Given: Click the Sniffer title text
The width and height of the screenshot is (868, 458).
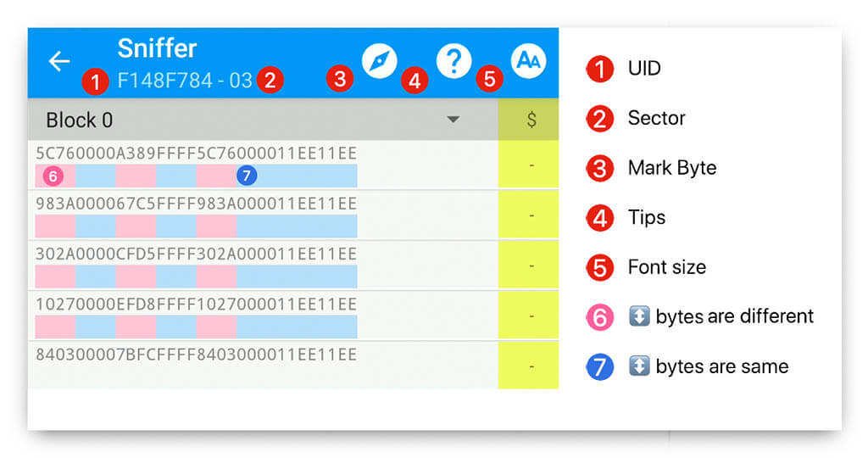Looking at the screenshot, I should [x=157, y=47].
